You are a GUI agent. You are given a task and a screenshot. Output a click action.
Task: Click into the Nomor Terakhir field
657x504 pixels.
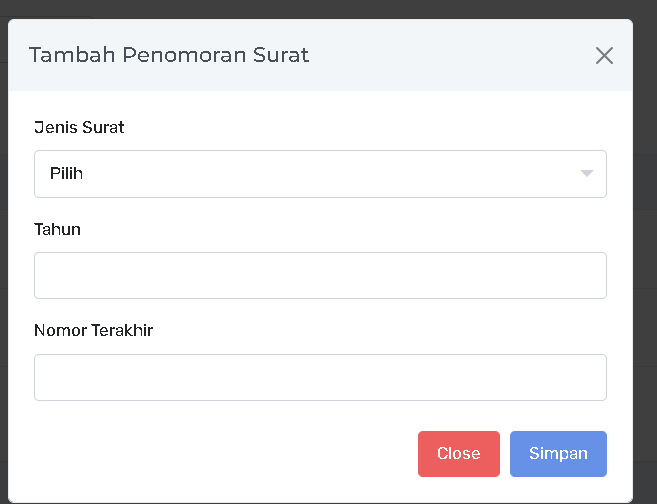pos(320,377)
